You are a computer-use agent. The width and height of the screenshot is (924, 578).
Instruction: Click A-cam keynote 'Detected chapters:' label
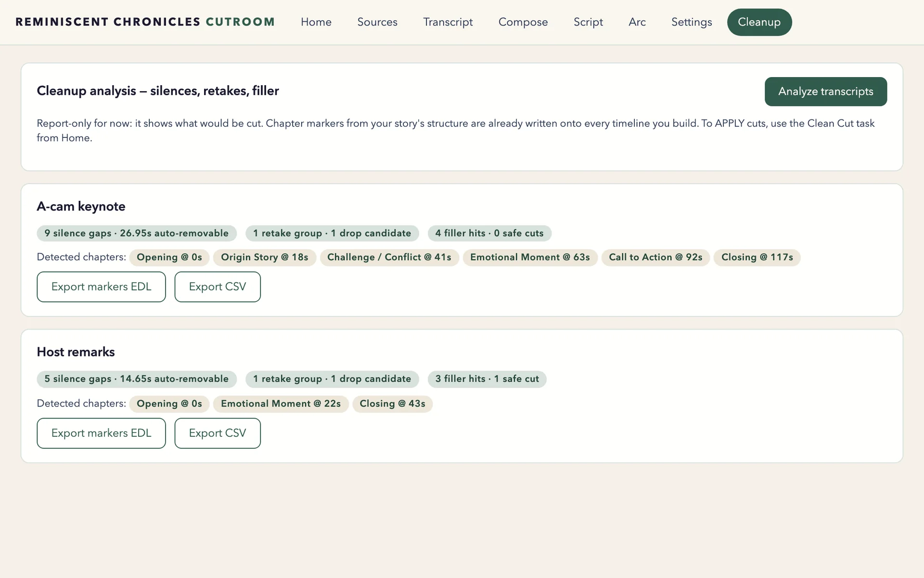click(x=81, y=257)
